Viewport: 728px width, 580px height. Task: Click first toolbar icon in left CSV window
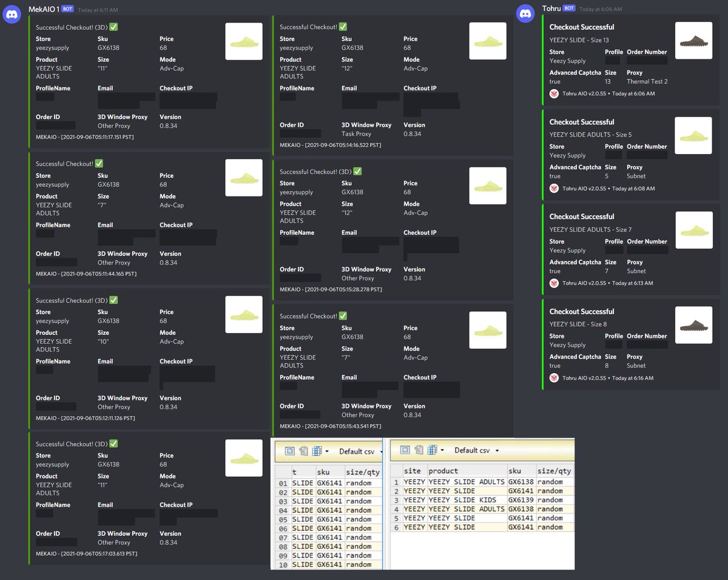[x=289, y=451]
